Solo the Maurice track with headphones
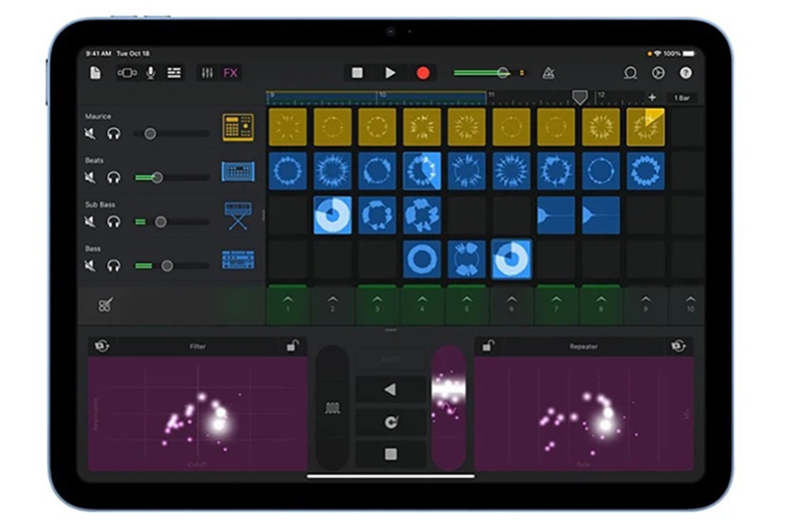The image size is (799, 532). [x=114, y=134]
